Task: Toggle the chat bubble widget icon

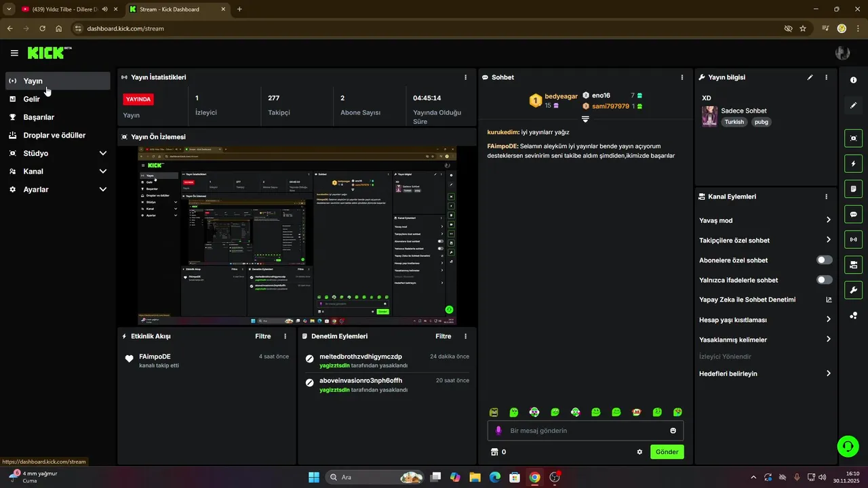Action: [853, 214]
